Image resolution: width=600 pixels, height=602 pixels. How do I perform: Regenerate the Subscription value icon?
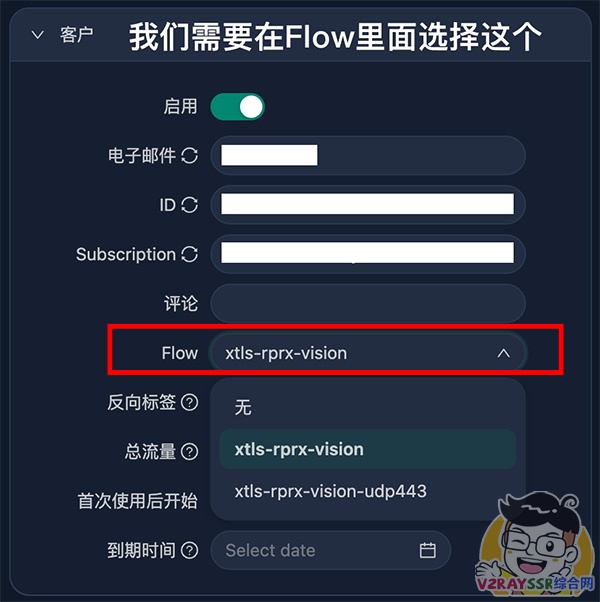[x=190, y=254]
